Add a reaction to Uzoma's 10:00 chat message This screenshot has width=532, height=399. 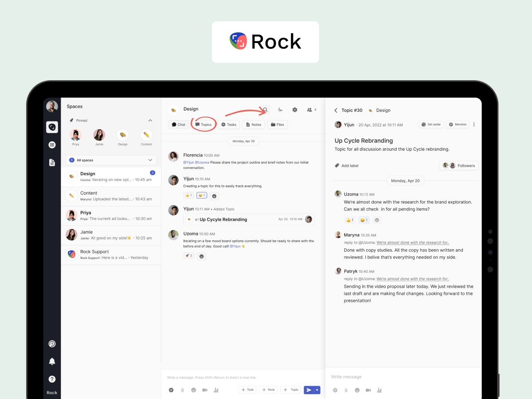coord(202,256)
